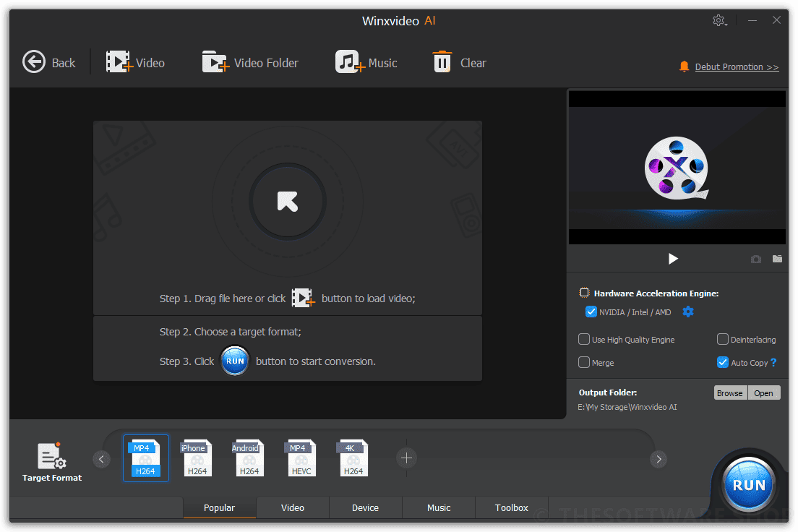Screen dimensions: 798x532
Task: Open the settings gear in the title bar
Action: [719, 20]
